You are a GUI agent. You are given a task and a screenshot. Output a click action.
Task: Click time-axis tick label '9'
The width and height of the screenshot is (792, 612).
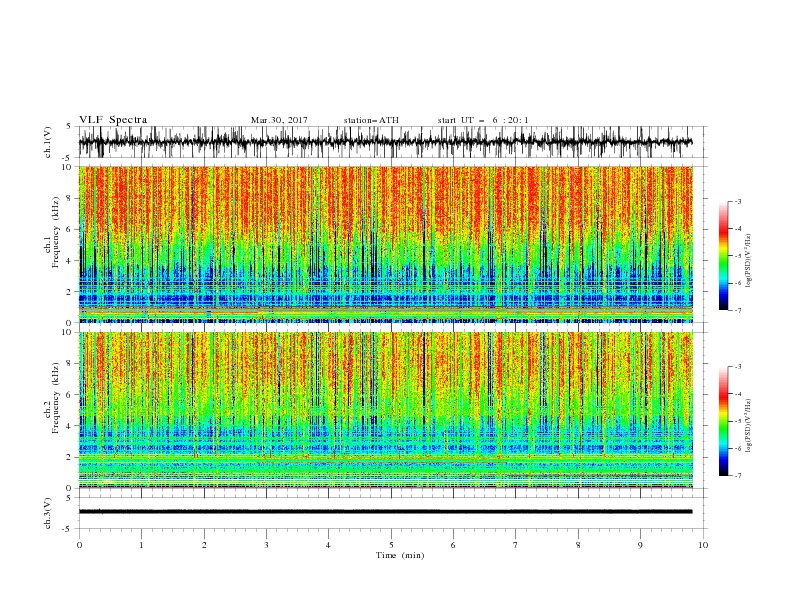[x=640, y=545]
